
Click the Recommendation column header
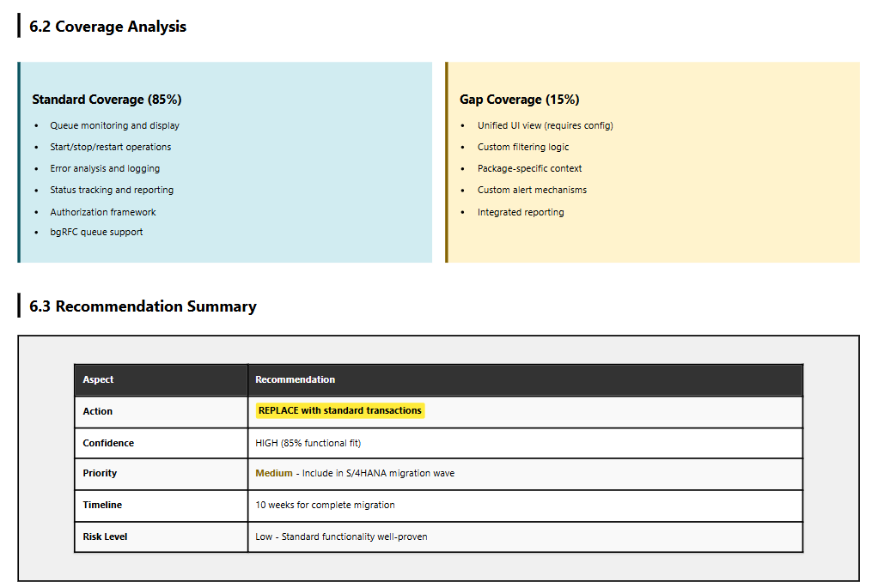pyautogui.click(x=295, y=379)
